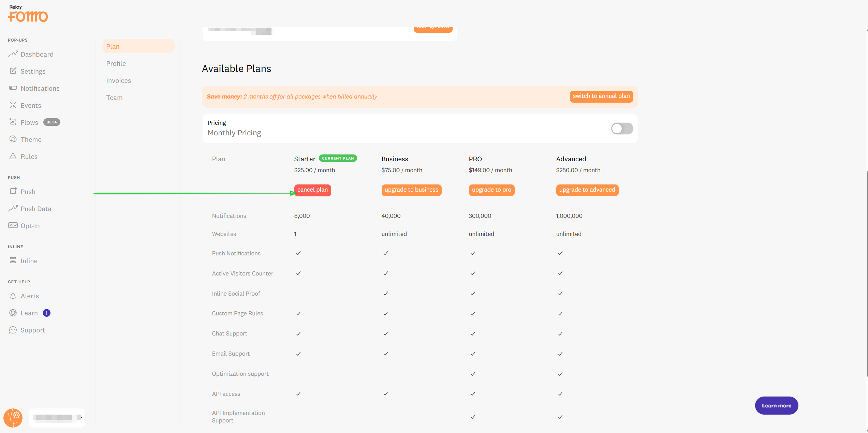
Task: Open Notifications sidebar icon
Action: (13, 88)
